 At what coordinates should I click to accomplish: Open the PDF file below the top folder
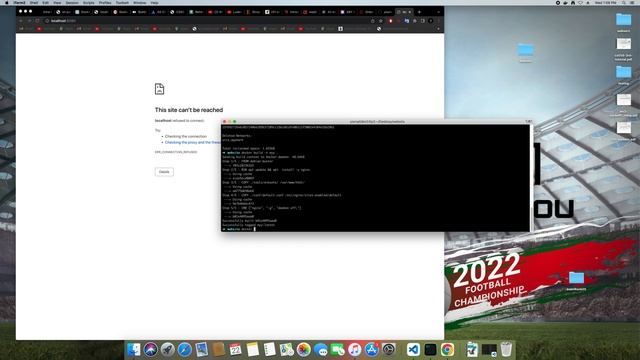point(623,44)
